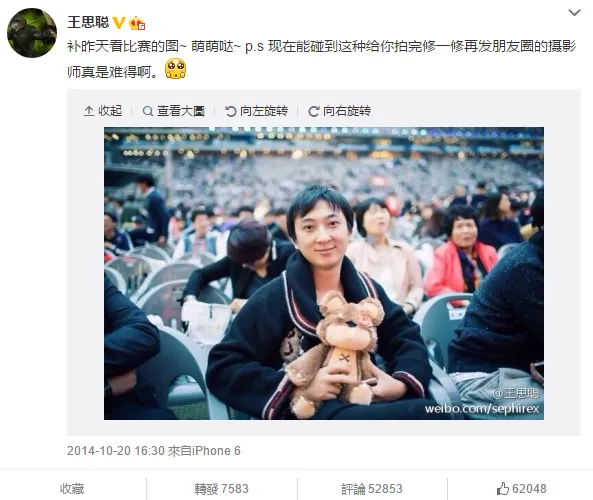The height and width of the screenshot is (500, 593).
Task: Click the orange V verified badge
Action: pyautogui.click(x=119, y=23)
